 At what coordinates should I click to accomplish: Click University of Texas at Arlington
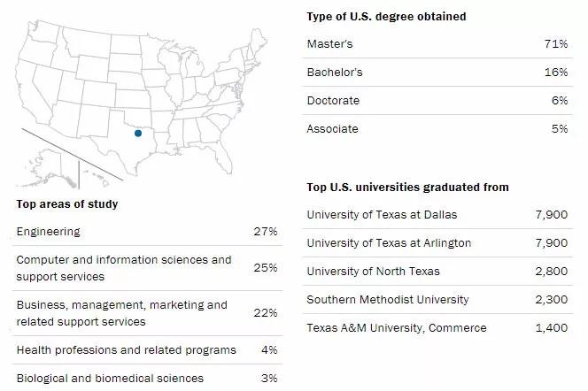tap(389, 243)
